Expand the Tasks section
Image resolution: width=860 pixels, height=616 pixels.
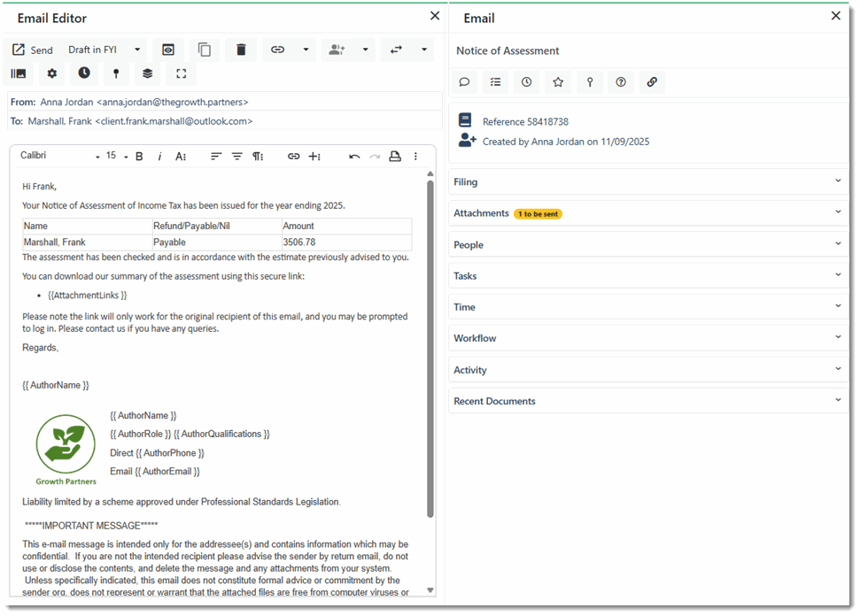pyautogui.click(x=649, y=276)
